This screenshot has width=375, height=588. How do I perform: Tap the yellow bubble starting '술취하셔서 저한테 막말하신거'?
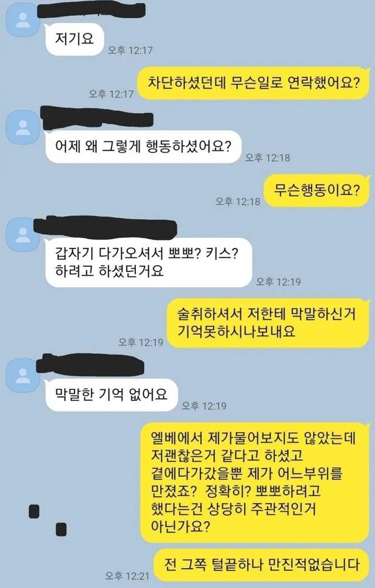click(268, 323)
